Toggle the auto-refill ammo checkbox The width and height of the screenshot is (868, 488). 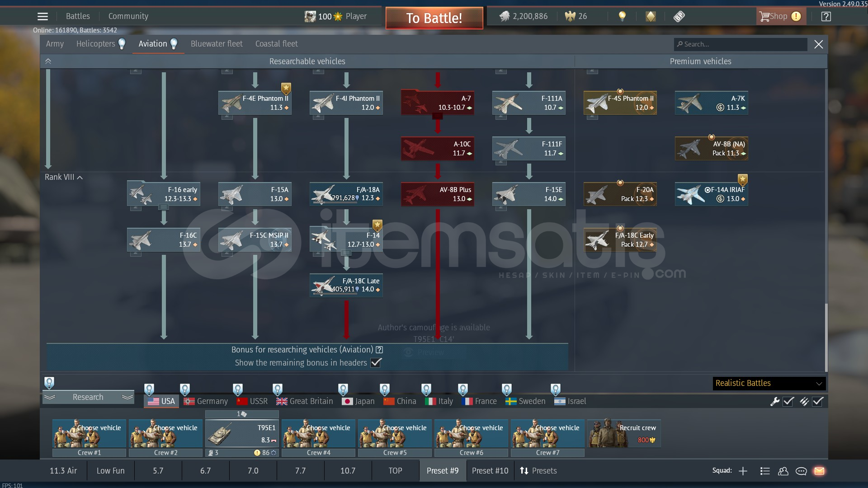[818, 401]
